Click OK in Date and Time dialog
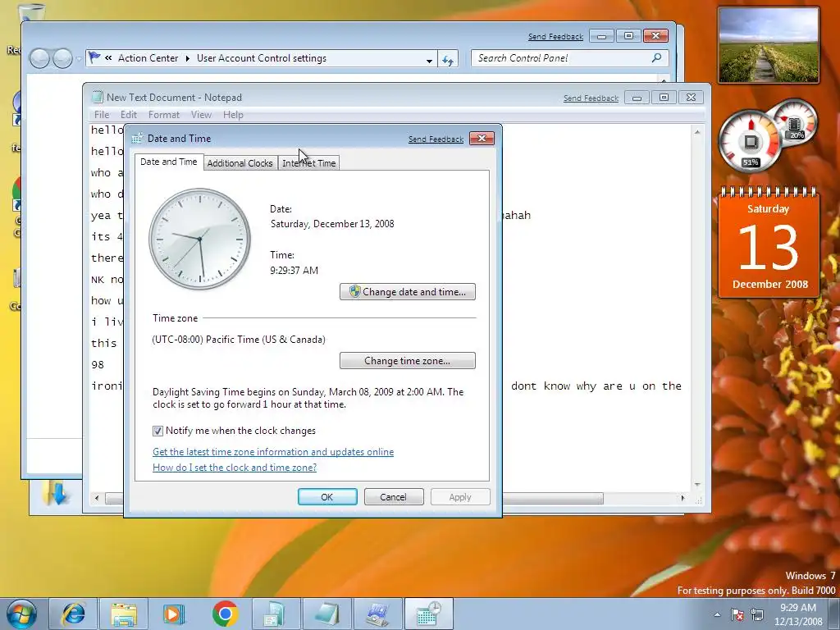840x630 pixels. pos(327,496)
